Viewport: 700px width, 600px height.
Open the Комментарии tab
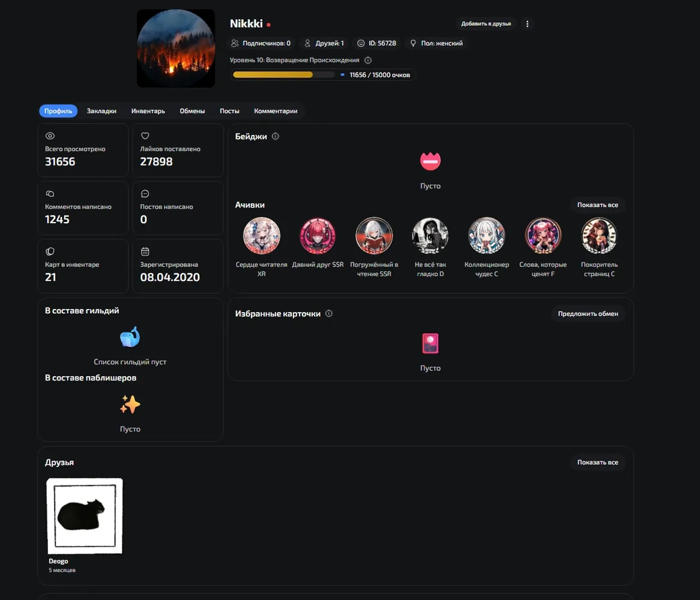[x=276, y=111]
